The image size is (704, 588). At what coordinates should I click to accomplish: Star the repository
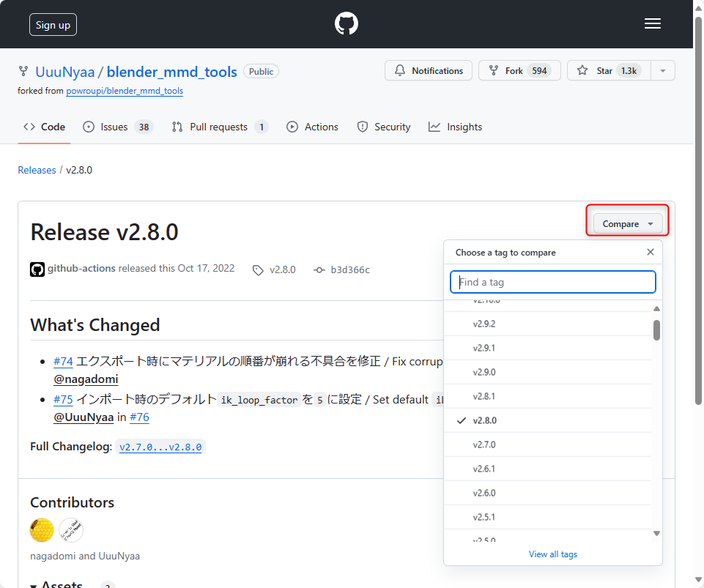click(x=609, y=70)
